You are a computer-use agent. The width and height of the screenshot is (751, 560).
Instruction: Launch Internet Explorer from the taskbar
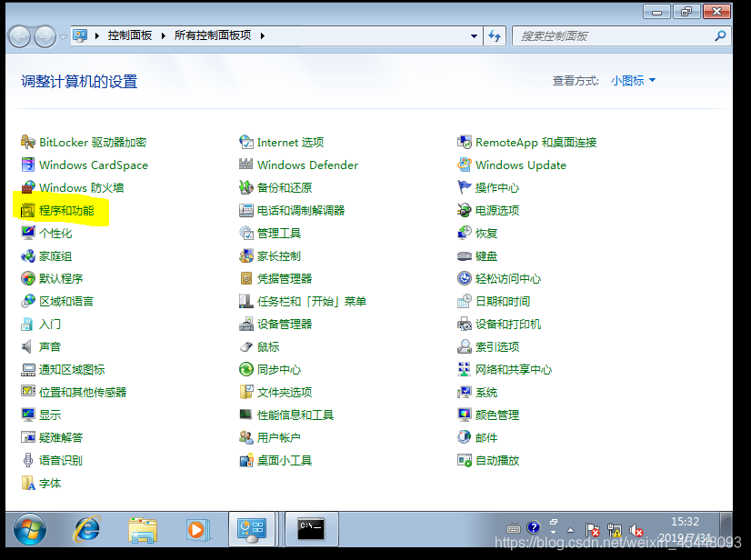tap(86, 529)
